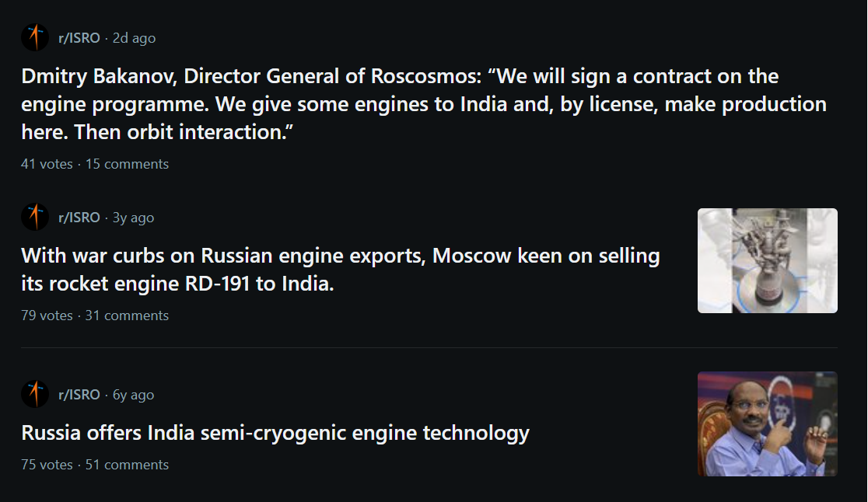Click the '2d ago' timestamp

(x=134, y=38)
